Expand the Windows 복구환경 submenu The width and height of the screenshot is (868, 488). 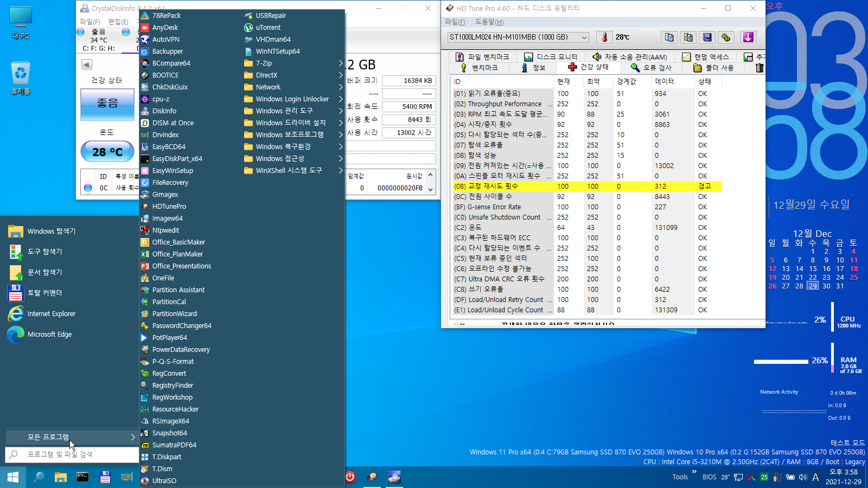[x=293, y=147]
